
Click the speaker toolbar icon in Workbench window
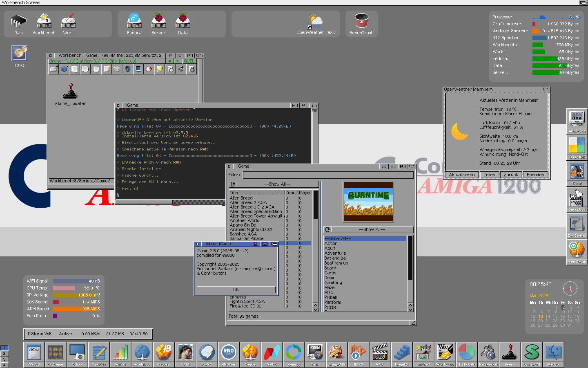(181, 69)
